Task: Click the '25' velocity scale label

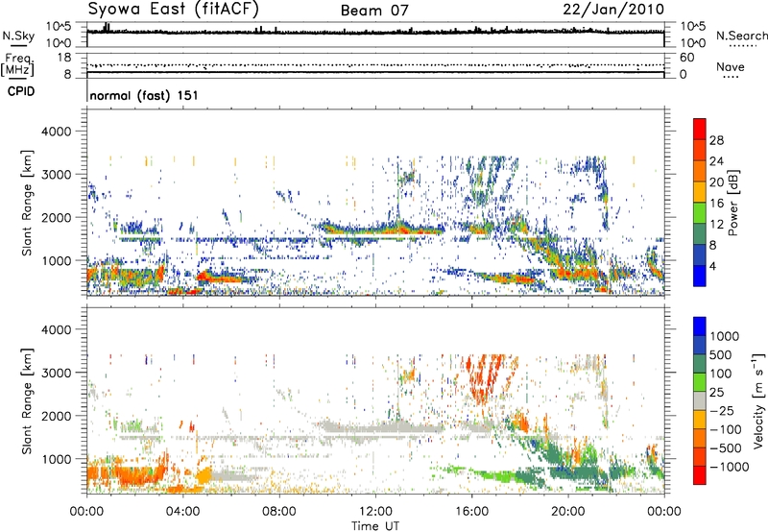Action: [x=716, y=392]
